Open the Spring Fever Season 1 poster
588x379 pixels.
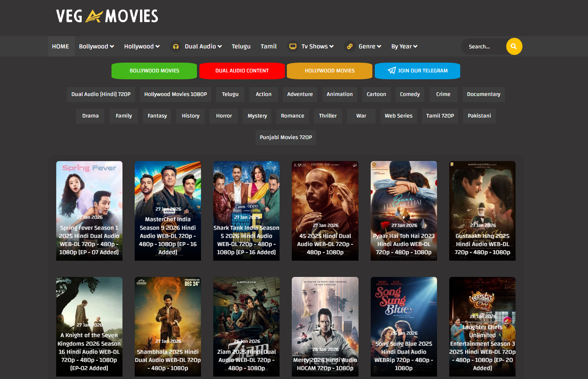[89, 211]
